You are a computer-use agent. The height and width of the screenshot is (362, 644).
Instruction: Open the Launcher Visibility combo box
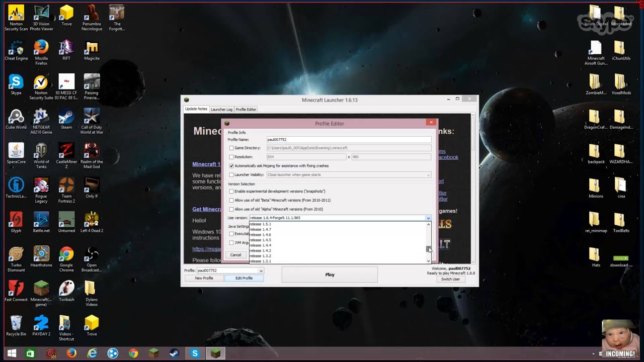click(x=349, y=175)
